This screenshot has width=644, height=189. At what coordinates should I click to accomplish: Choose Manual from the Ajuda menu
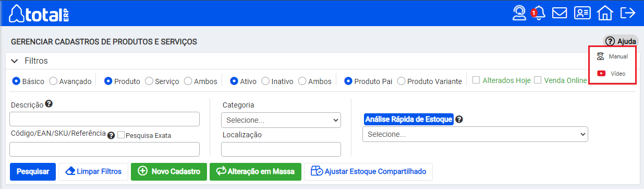point(612,56)
